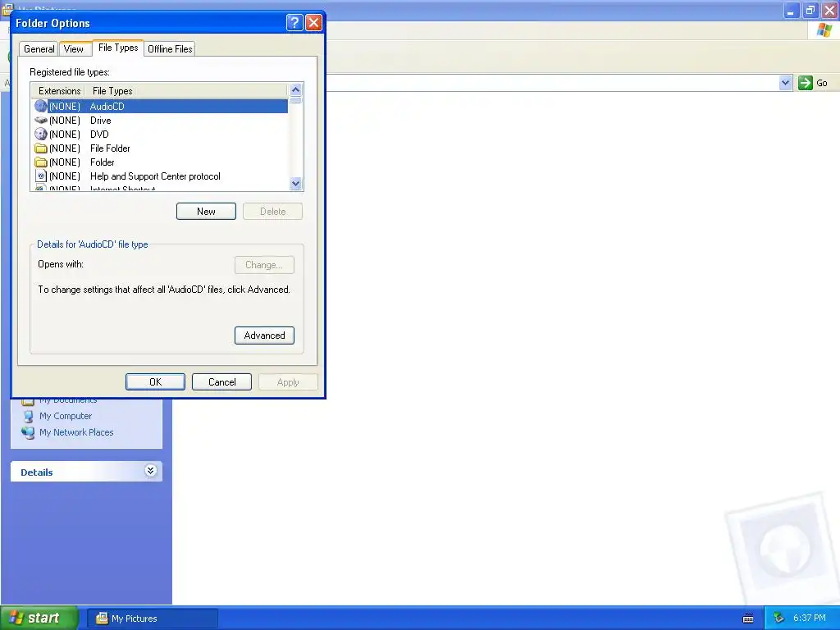Open the Offline Files tab

[170, 48]
